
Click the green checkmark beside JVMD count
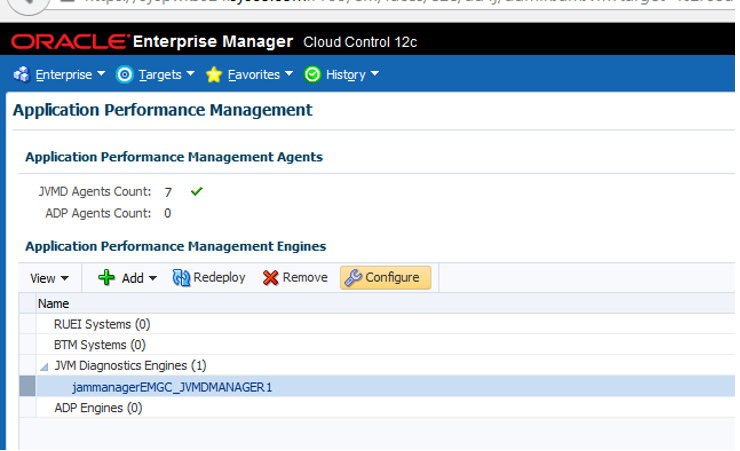196,191
